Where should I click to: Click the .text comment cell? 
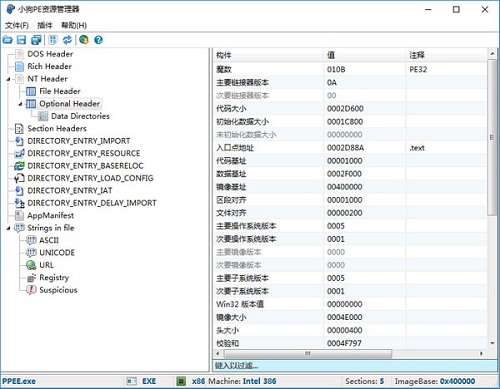417,148
